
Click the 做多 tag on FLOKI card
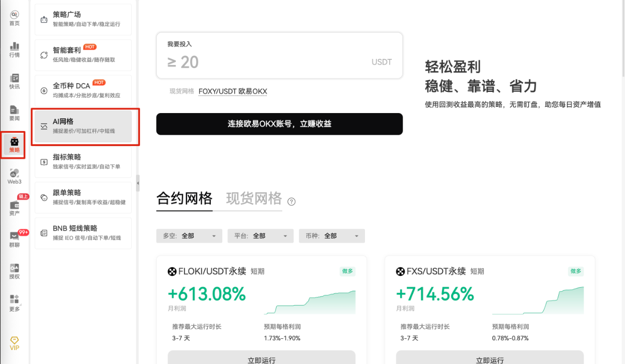[x=347, y=271]
